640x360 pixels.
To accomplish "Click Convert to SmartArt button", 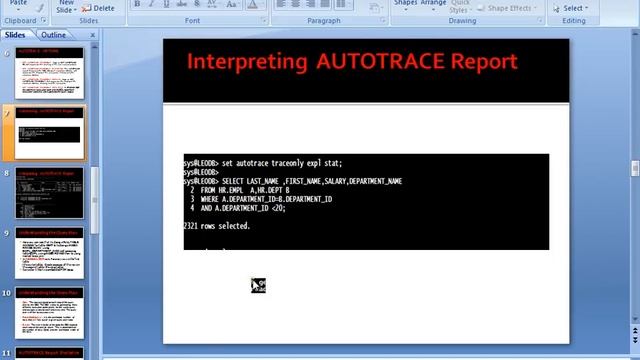I will (375, 7).
